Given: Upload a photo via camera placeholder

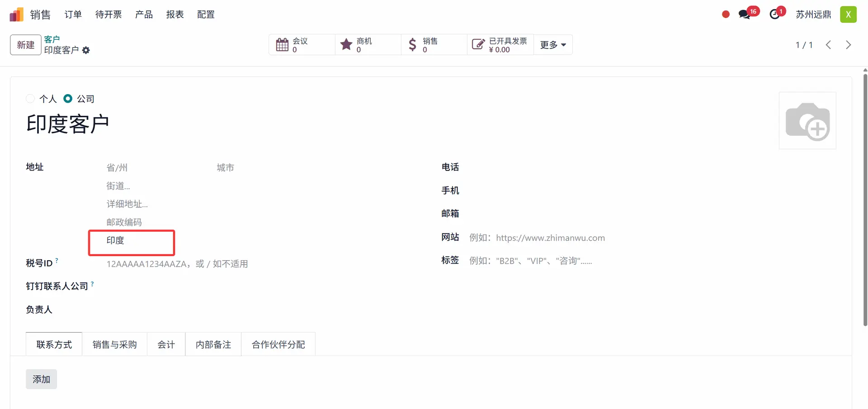Looking at the screenshot, I should pos(807,121).
